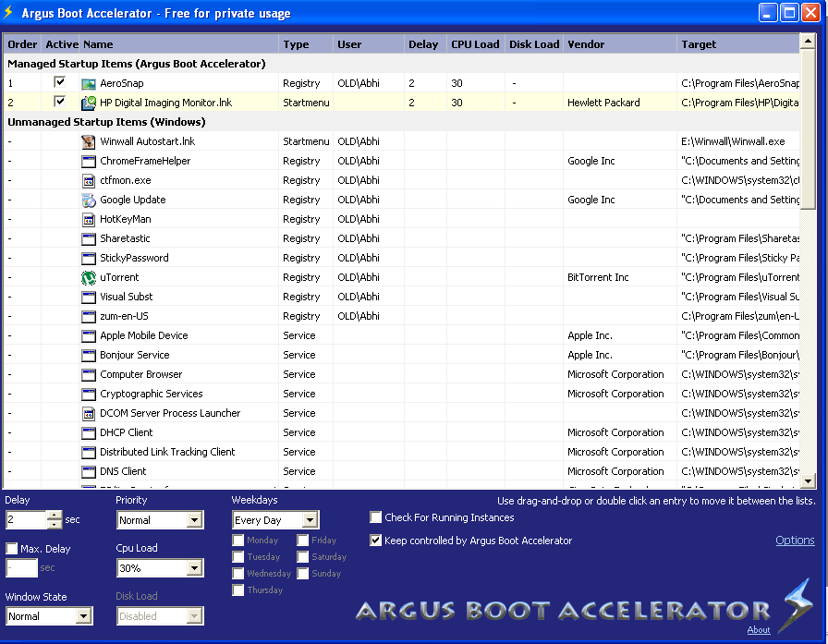The height and width of the screenshot is (644, 828).
Task: Click the StickyPassword item icon
Action: [89, 258]
